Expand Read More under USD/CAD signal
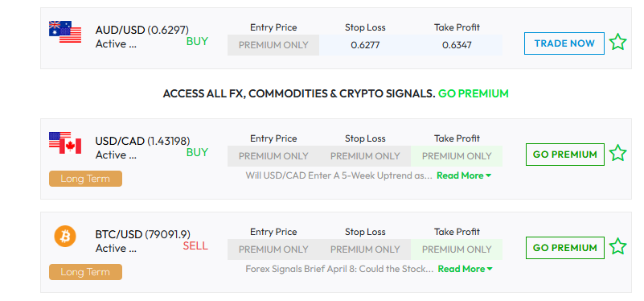The width and height of the screenshot is (644, 301). coord(464,175)
